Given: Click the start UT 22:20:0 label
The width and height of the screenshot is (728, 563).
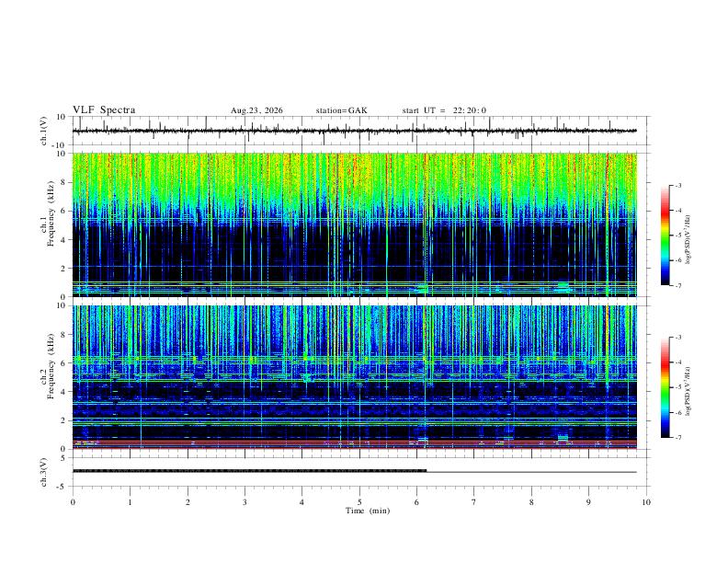Looking at the screenshot, I should (x=444, y=110).
